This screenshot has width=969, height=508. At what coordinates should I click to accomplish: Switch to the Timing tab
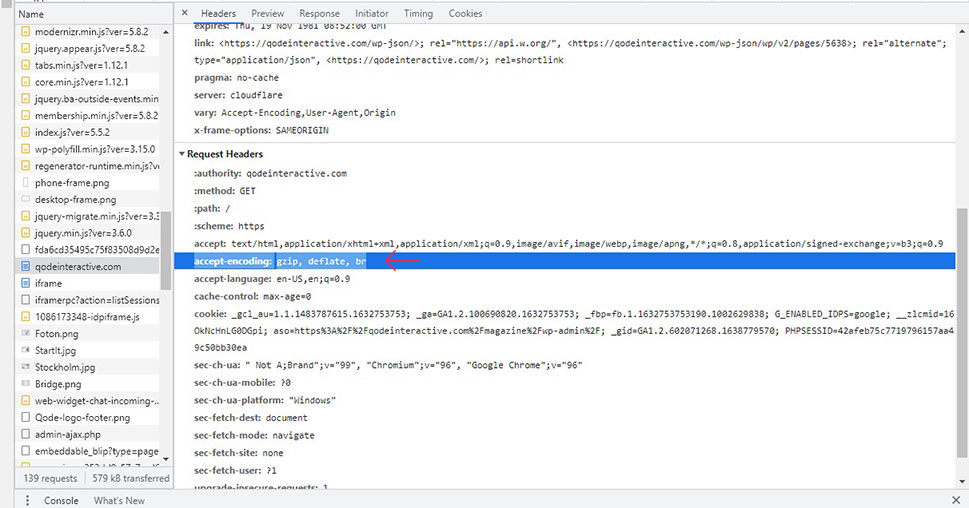tap(418, 13)
